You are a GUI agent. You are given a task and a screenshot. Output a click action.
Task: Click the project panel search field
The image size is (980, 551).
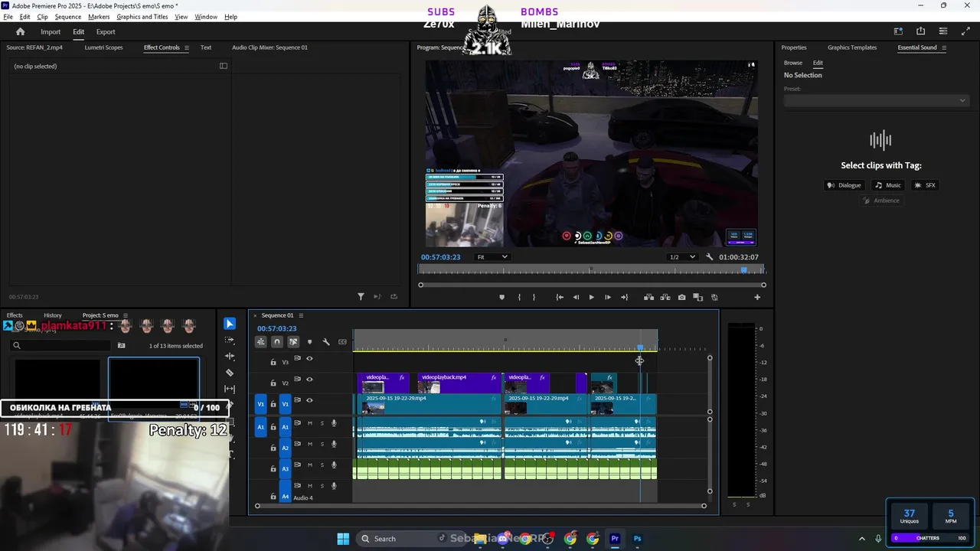(x=60, y=346)
